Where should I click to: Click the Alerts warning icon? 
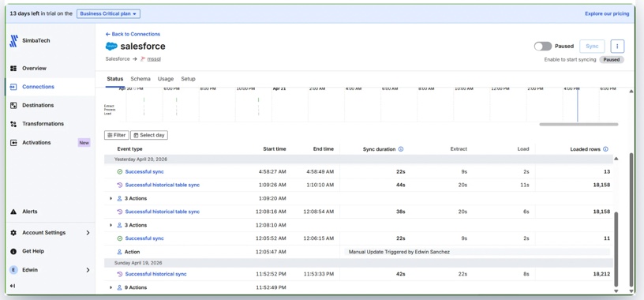(13, 212)
